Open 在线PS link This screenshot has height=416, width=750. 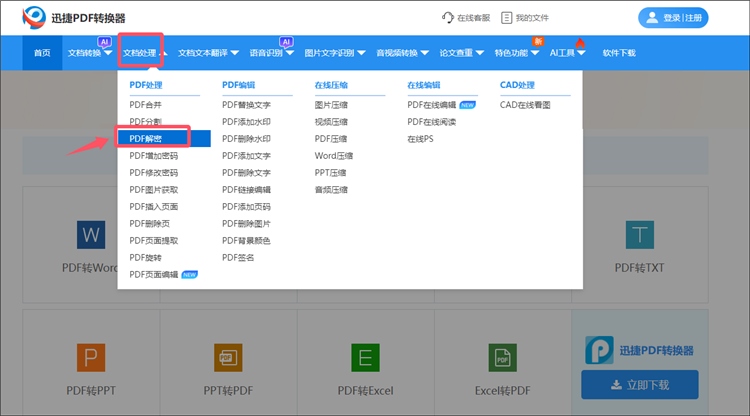pyautogui.click(x=420, y=139)
